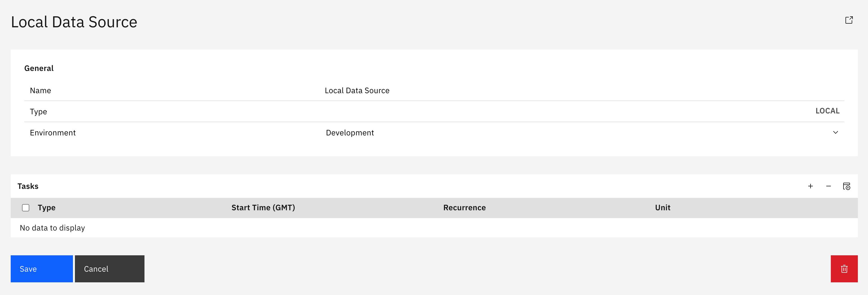Cancel editing the data source
The height and width of the screenshot is (295, 868).
pos(110,269)
